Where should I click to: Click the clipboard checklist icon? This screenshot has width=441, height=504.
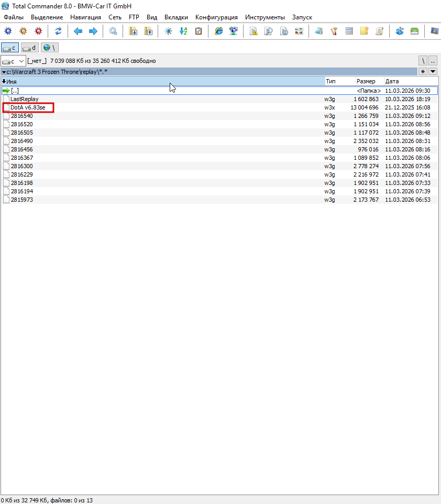point(199,31)
